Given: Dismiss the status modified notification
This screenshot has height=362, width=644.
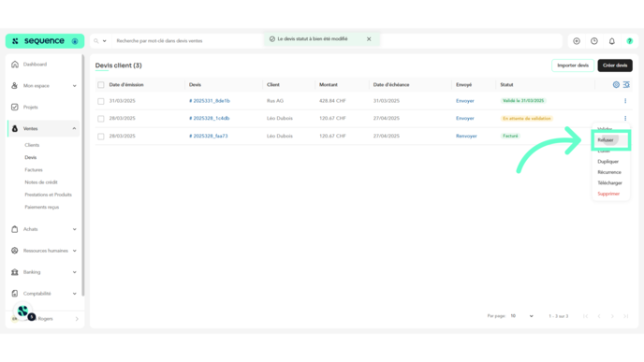Looking at the screenshot, I should [369, 39].
